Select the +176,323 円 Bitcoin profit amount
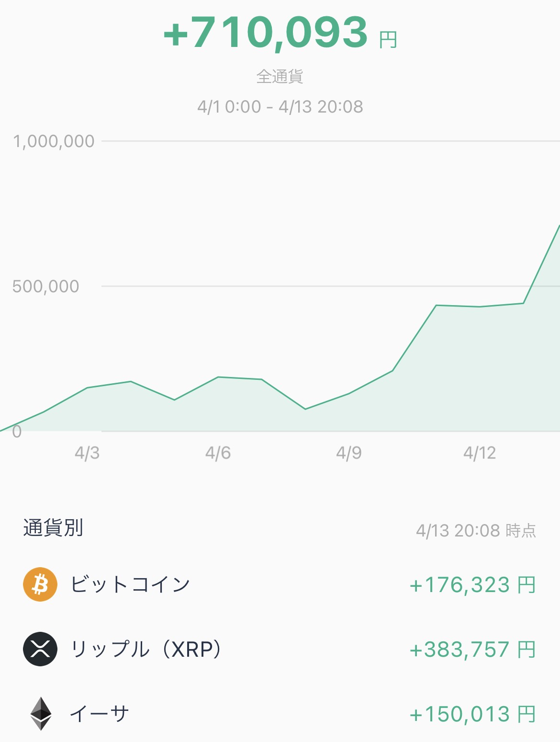The height and width of the screenshot is (742, 560). click(472, 585)
